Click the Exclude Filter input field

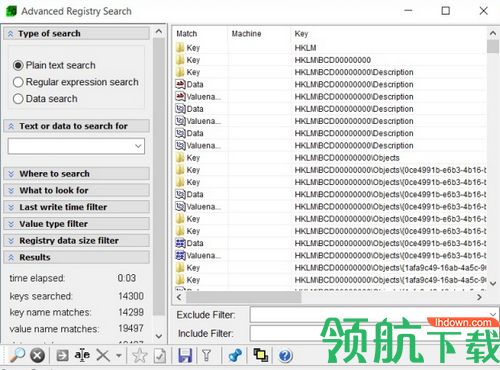[374, 315]
